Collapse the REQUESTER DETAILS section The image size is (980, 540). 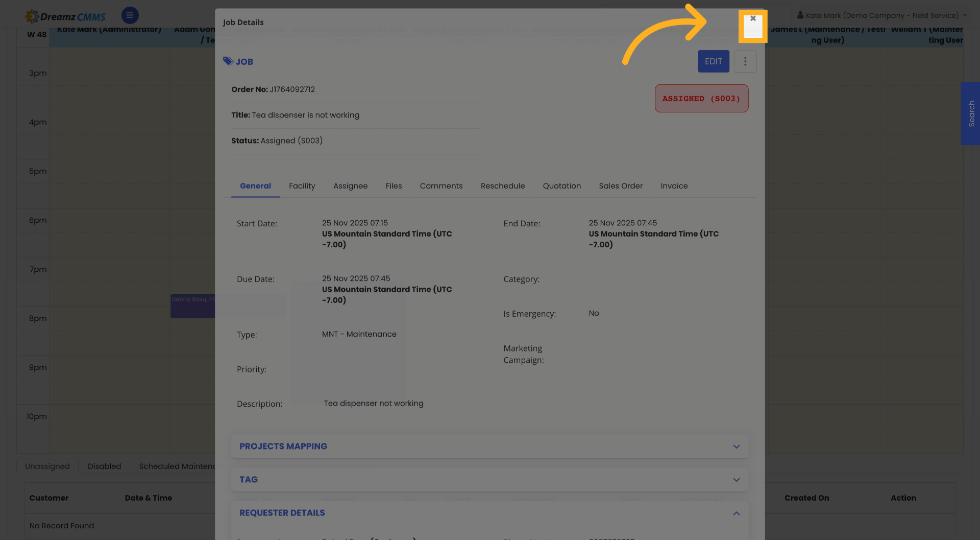[737, 513]
